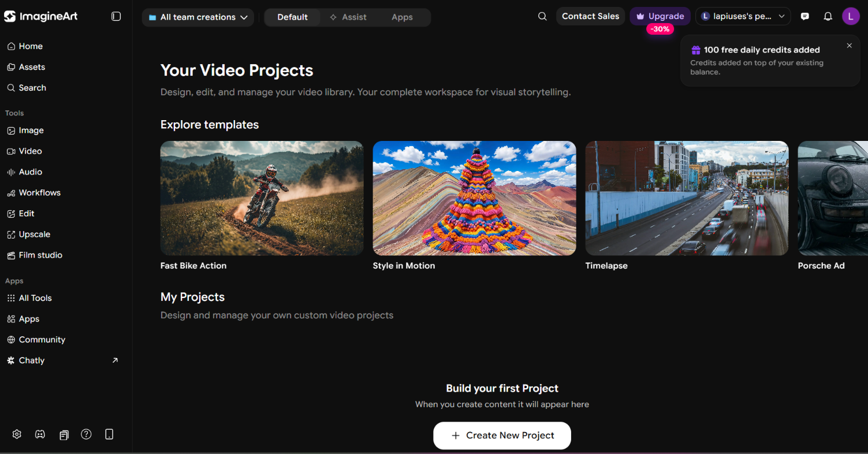
Task: Open help via the question mark icon
Action: tap(86, 434)
